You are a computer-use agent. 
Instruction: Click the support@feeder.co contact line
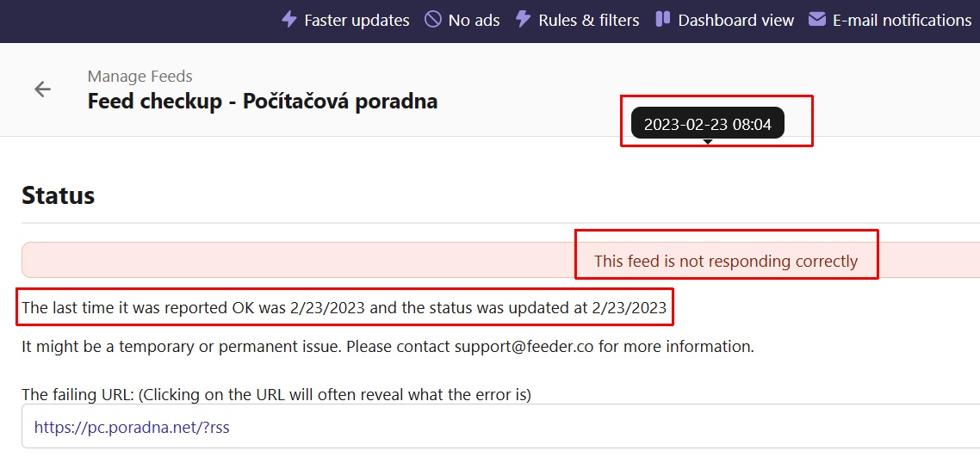pyautogui.click(x=388, y=347)
